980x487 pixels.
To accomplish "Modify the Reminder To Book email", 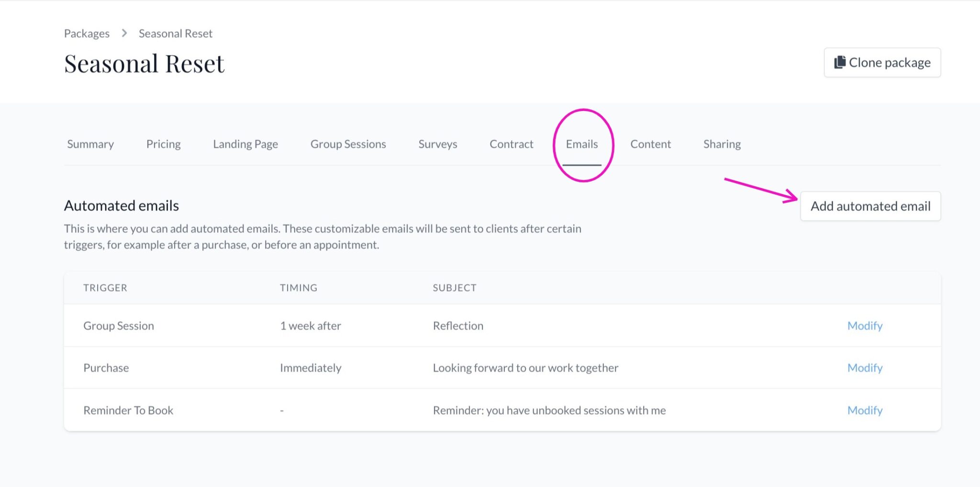I will (865, 410).
